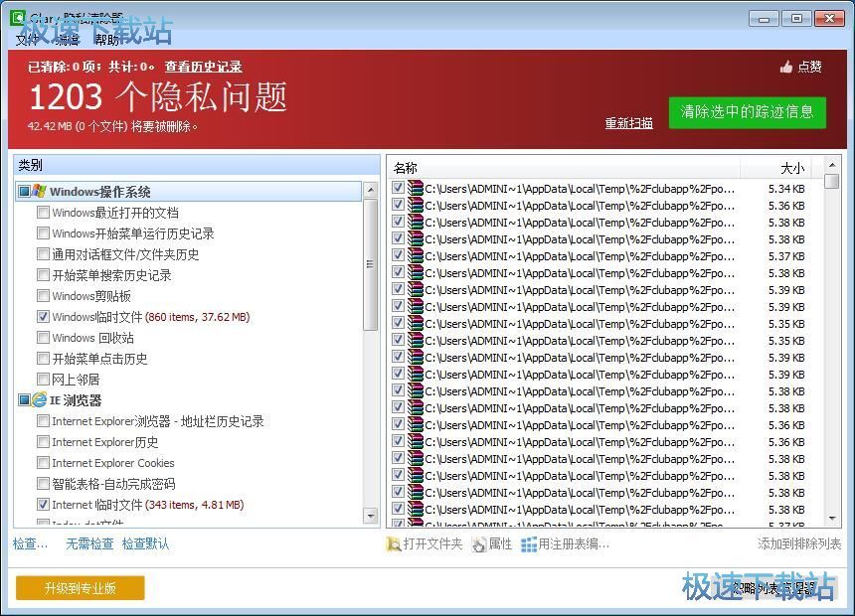Screen dimensions: 855x616
Task: Click 重新扫描 rescan link
Action: (x=628, y=123)
